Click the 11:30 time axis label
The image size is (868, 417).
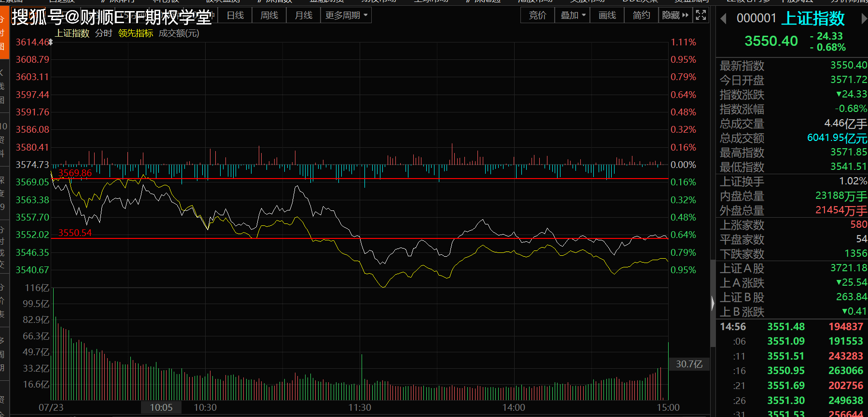pyautogui.click(x=360, y=407)
